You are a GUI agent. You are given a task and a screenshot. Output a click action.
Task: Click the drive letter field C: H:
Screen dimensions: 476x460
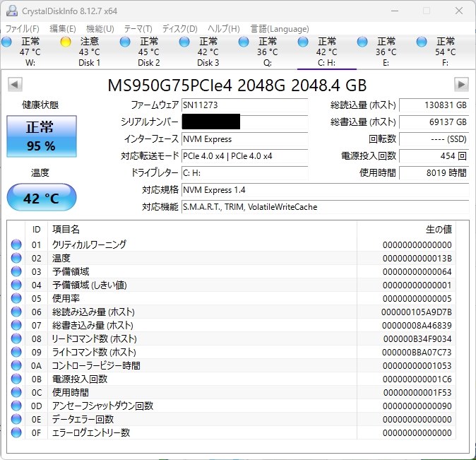(x=244, y=173)
